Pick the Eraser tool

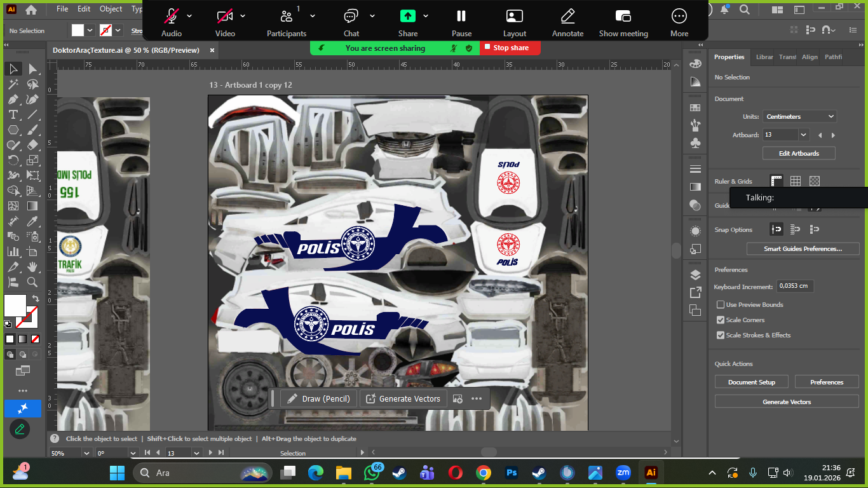(x=32, y=145)
